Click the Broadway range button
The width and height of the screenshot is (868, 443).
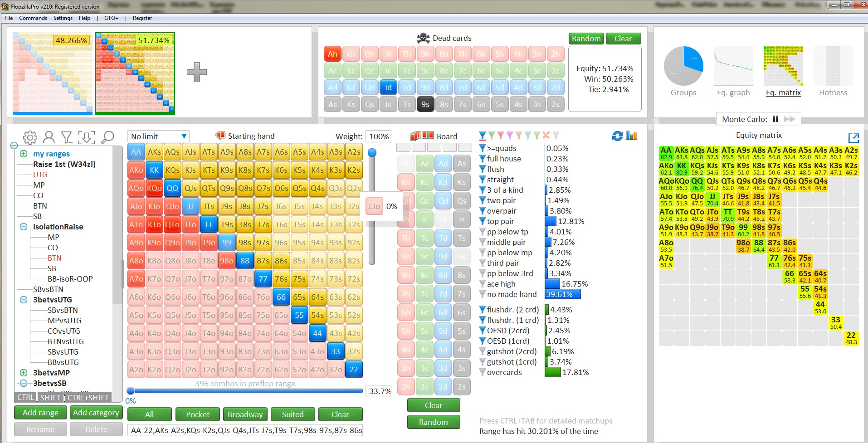(x=245, y=414)
